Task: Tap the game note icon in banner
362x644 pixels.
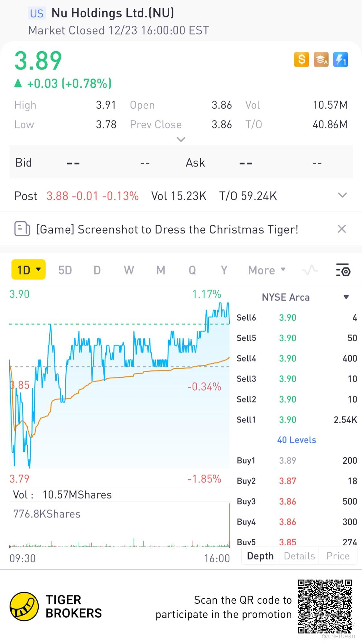Action: pyautogui.click(x=22, y=229)
